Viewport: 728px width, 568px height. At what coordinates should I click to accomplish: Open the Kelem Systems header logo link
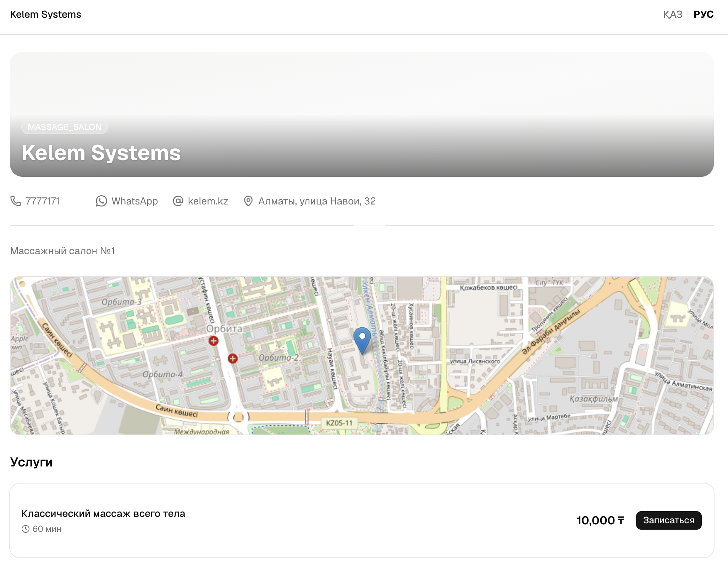tap(46, 15)
